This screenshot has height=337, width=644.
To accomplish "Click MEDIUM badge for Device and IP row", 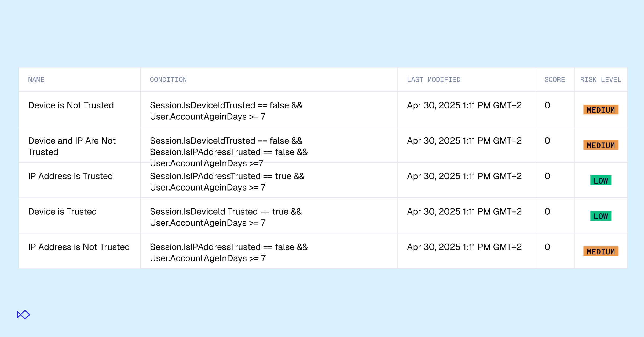I will coord(601,145).
